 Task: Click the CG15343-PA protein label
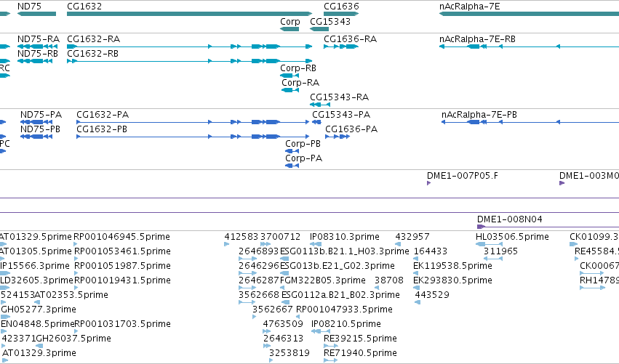click(x=341, y=115)
